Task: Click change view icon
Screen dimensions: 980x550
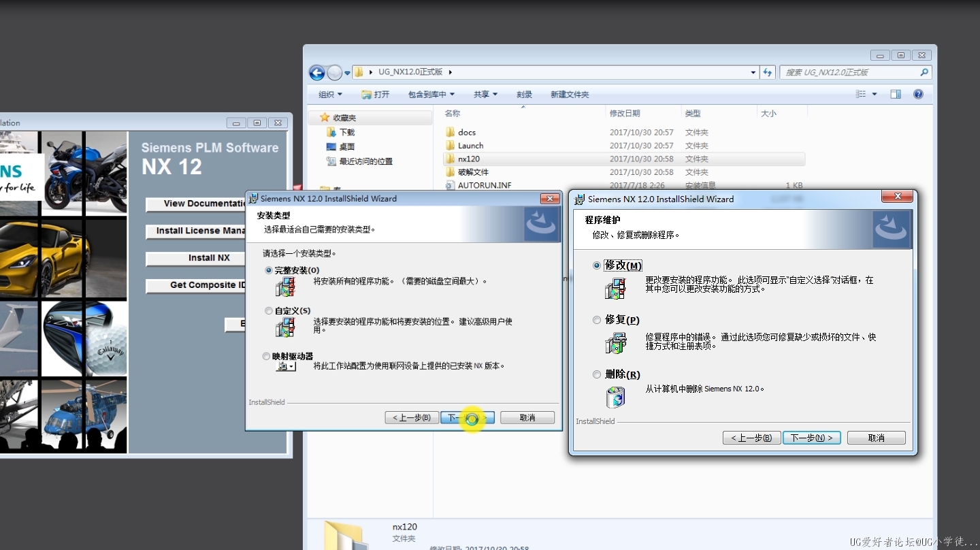Action: 861,95
